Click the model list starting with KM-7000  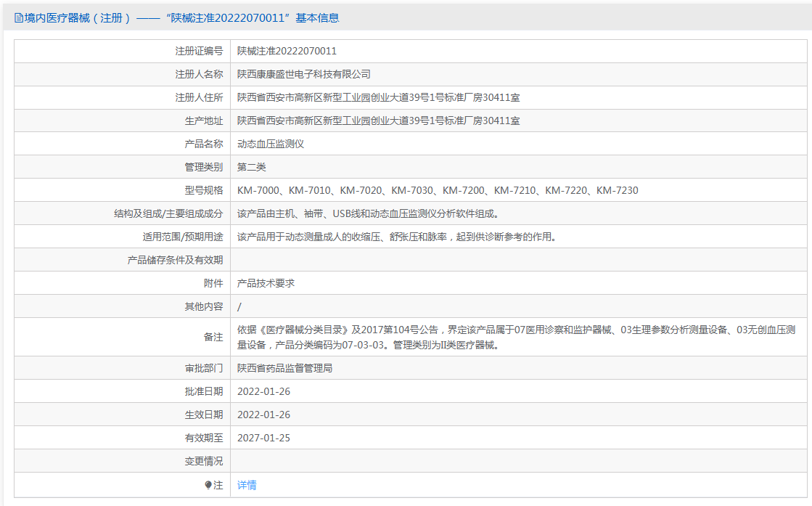tap(438, 191)
